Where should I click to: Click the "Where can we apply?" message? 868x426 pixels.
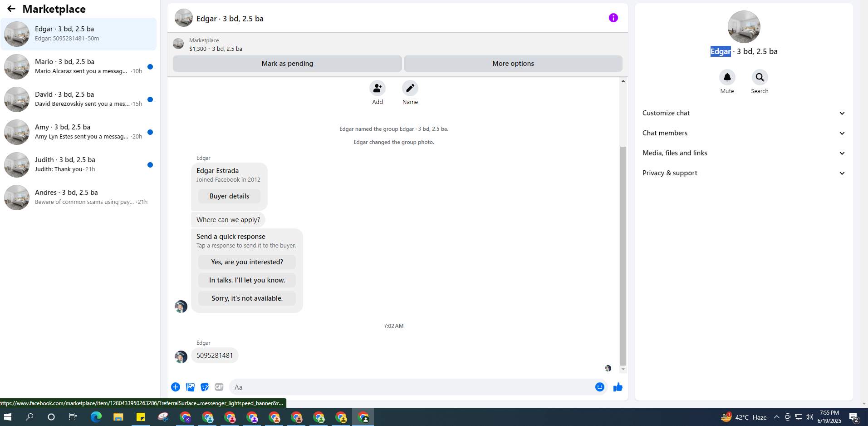tap(228, 220)
